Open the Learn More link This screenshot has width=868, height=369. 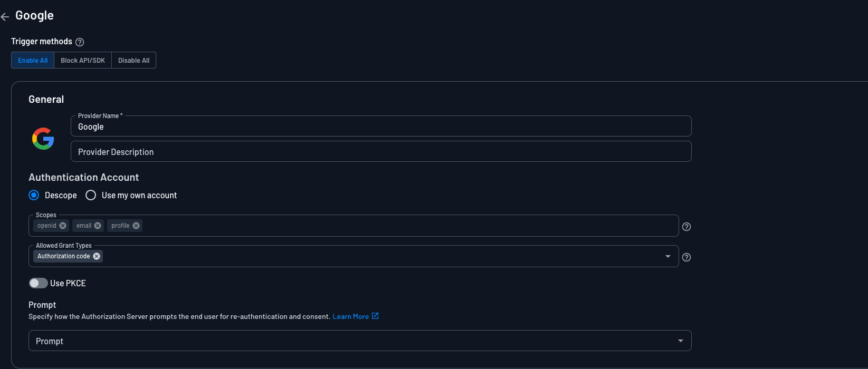(x=350, y=317)
